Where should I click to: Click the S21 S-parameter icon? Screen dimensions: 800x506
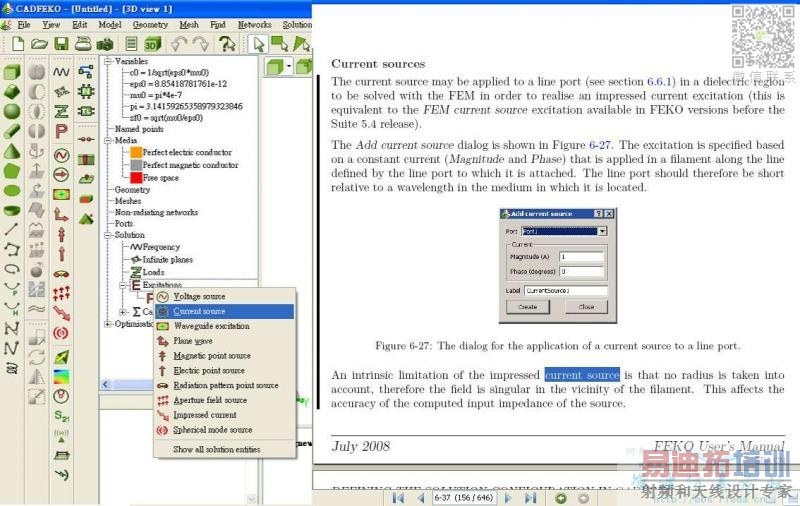[62, 416]
